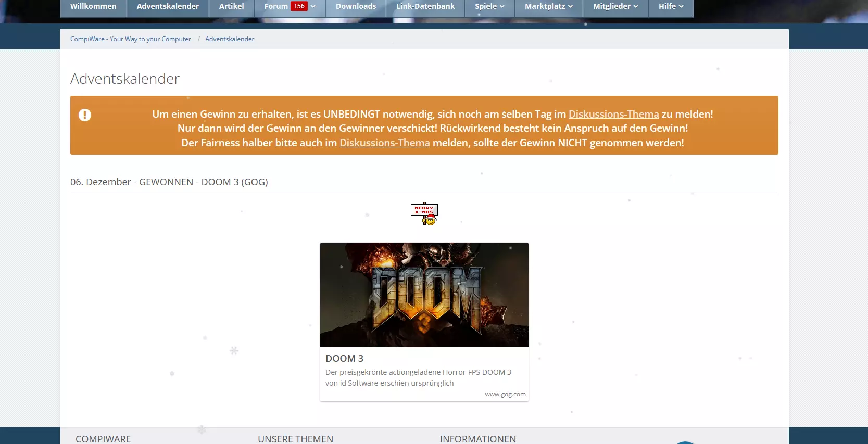The height and width of the screenshot is (444, 868).
Task: Expand the Spiele dropdown menu
Action: 489,7
